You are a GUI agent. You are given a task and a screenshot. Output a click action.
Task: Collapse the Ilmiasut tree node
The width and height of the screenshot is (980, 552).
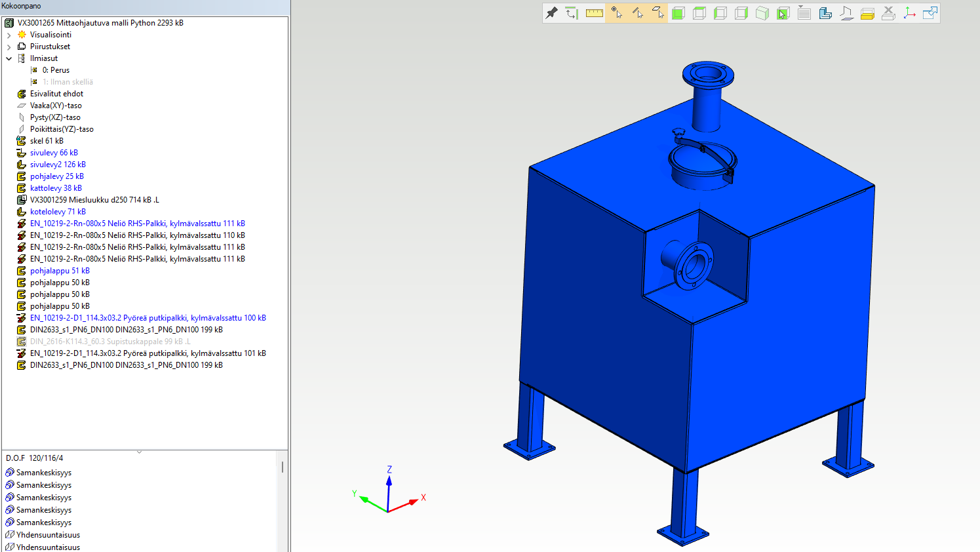tap(9, 58)
